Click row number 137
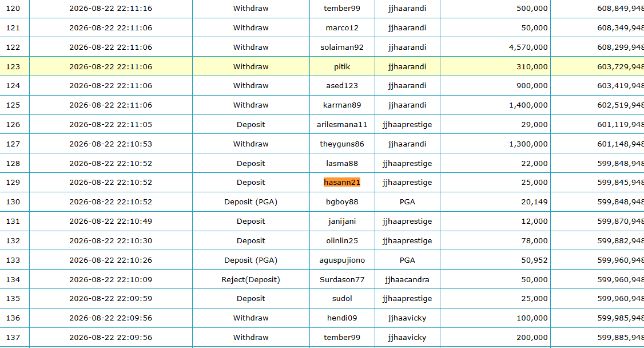The image size is (644, 348). click(x=13, y=337)
